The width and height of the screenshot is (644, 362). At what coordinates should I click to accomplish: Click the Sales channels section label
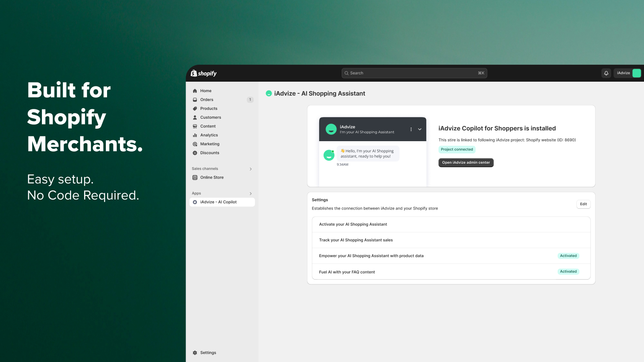(x=205, y=169)
